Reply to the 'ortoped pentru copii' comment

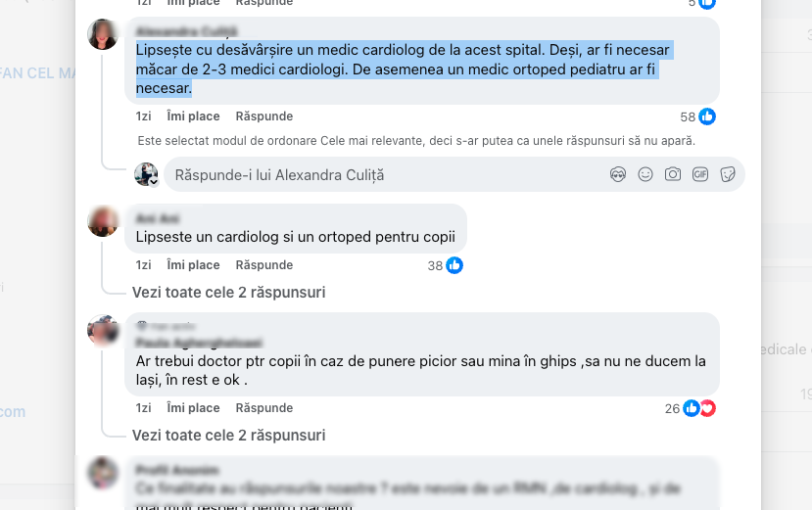(x=264, y=265)
